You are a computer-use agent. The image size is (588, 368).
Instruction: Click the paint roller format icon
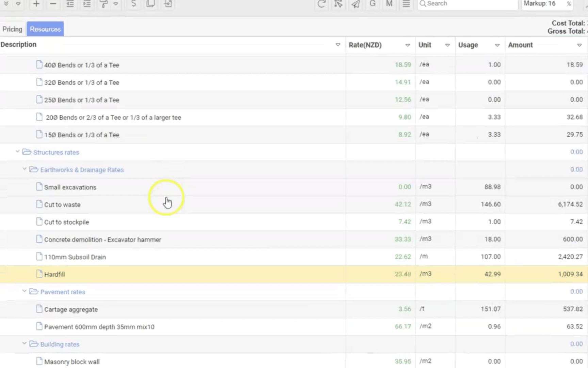pos(104,4)
